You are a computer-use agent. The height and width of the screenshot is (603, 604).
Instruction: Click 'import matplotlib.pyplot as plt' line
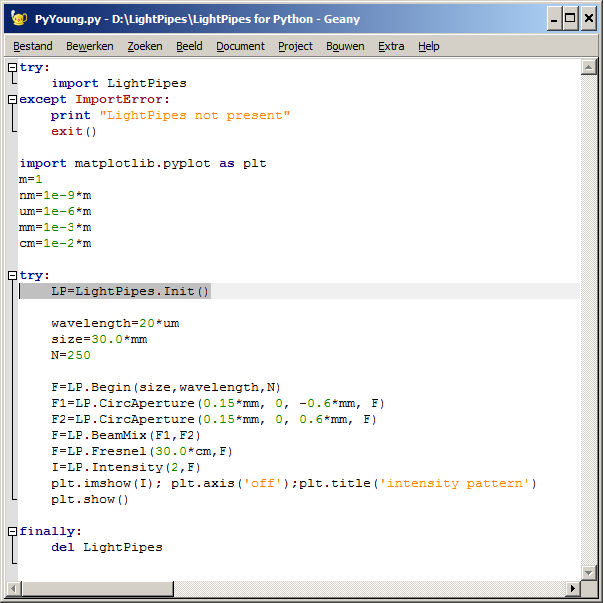[x=143, y=163]
